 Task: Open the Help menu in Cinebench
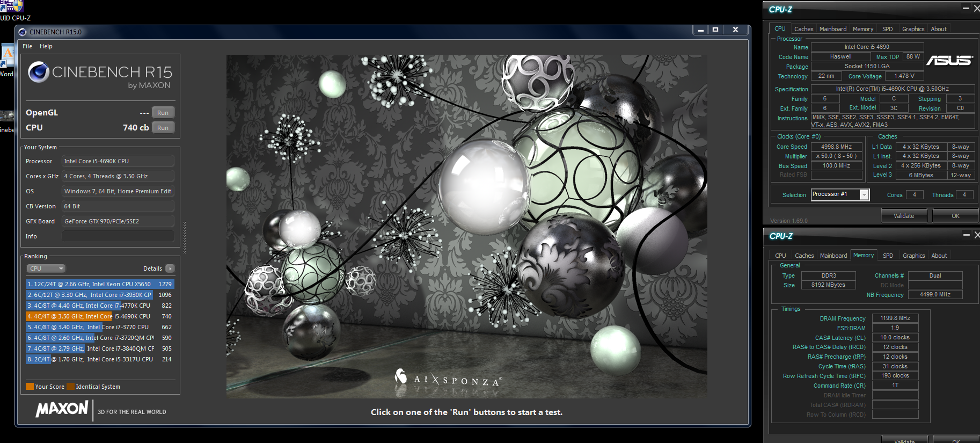click(x=46, y=46)
